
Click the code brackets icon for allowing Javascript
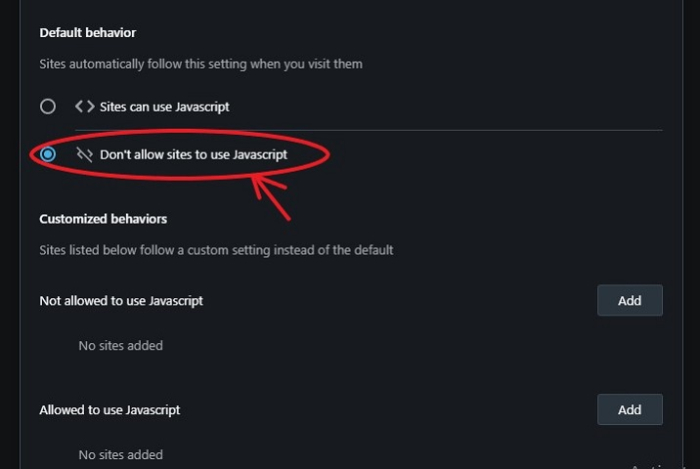click(x=85, y=106)
